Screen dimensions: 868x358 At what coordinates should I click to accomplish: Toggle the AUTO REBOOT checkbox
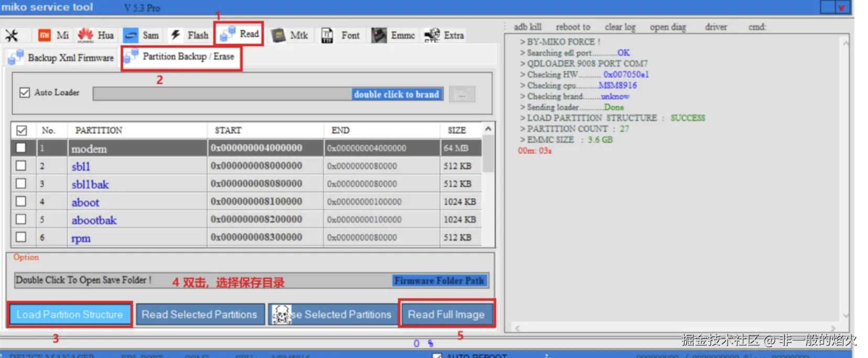[x=437, y=355]
